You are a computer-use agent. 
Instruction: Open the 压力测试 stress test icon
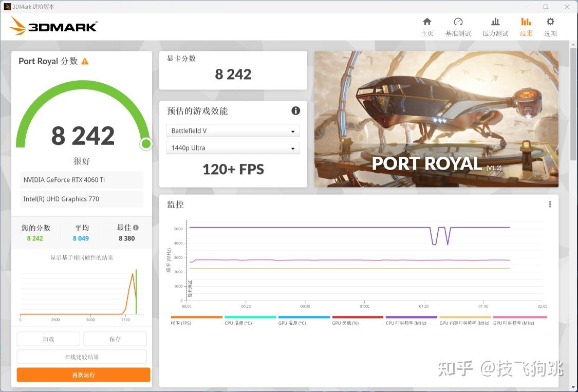coord(495,22)
